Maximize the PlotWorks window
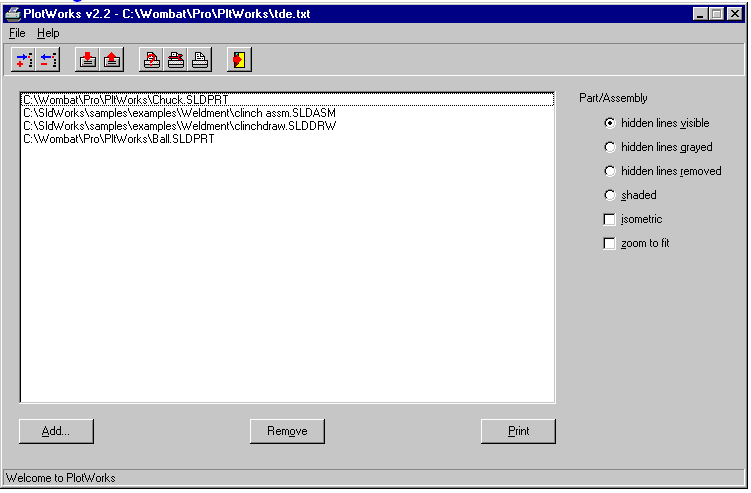The image size is (751, 493). [x=717, y=14]
